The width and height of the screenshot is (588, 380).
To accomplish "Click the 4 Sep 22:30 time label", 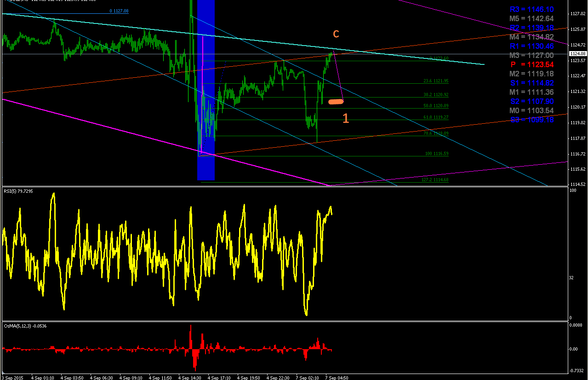I will (x=278, y=378).
